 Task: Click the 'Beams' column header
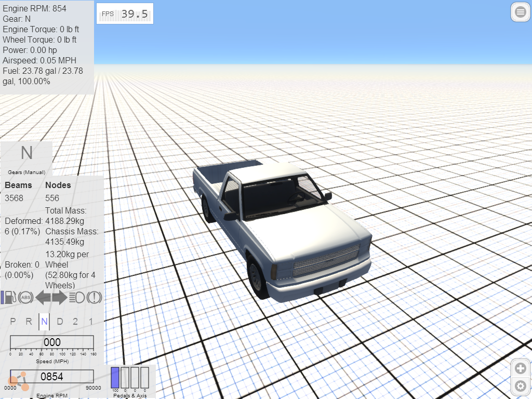point(18,185)
